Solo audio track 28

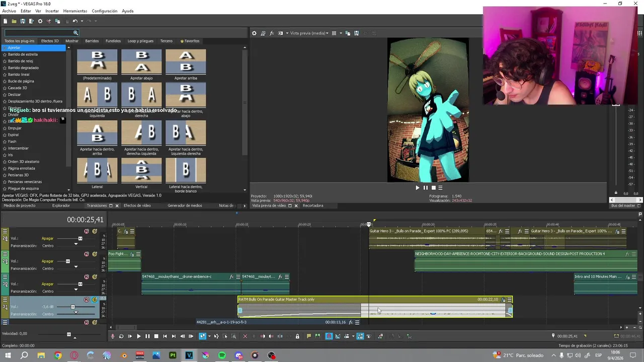point(95,231)
